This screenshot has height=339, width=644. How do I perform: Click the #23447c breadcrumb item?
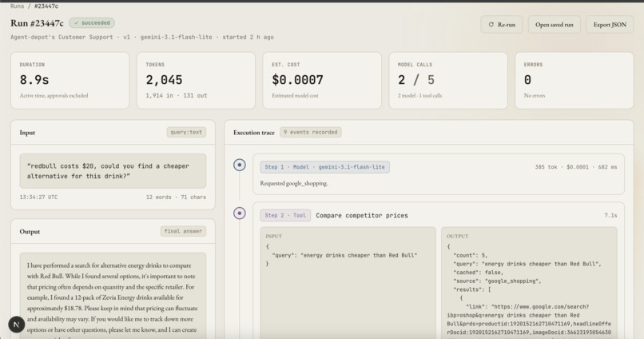tap(46, 6)
